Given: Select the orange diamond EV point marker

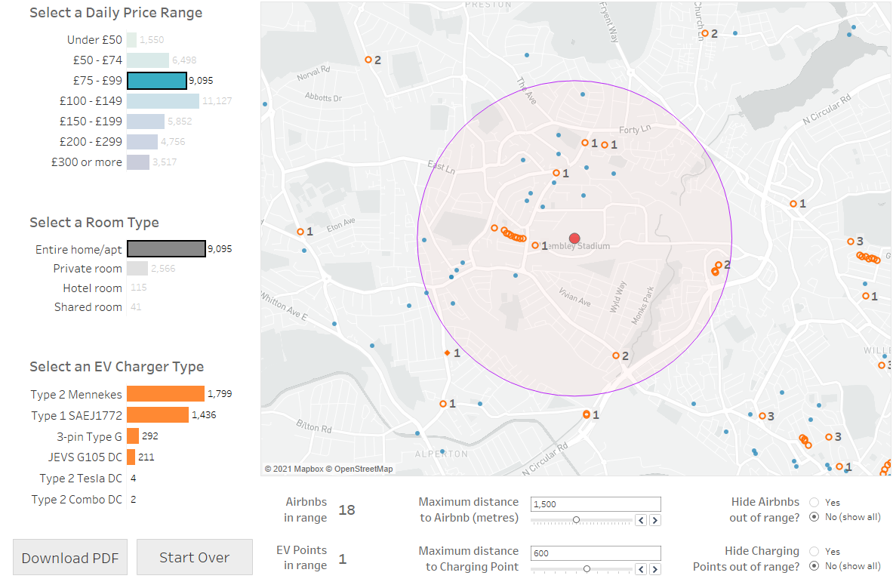Looking at the screenshot, I should point(447,352).
